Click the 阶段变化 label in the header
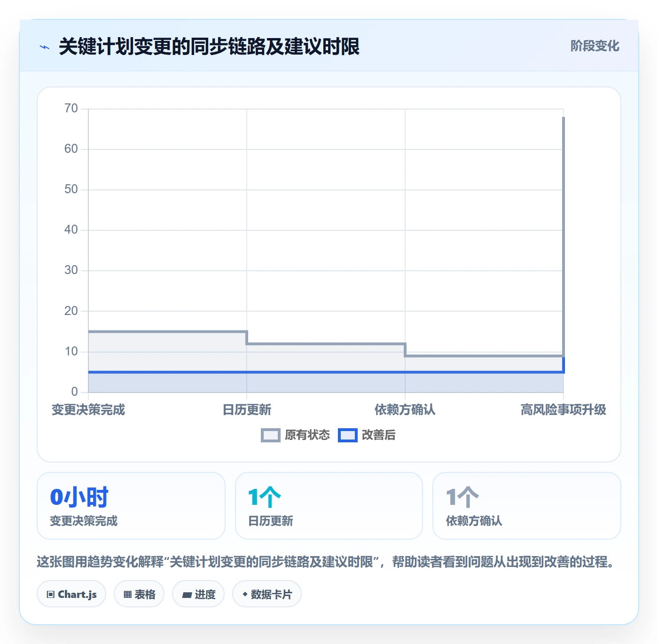 [595, 46]
